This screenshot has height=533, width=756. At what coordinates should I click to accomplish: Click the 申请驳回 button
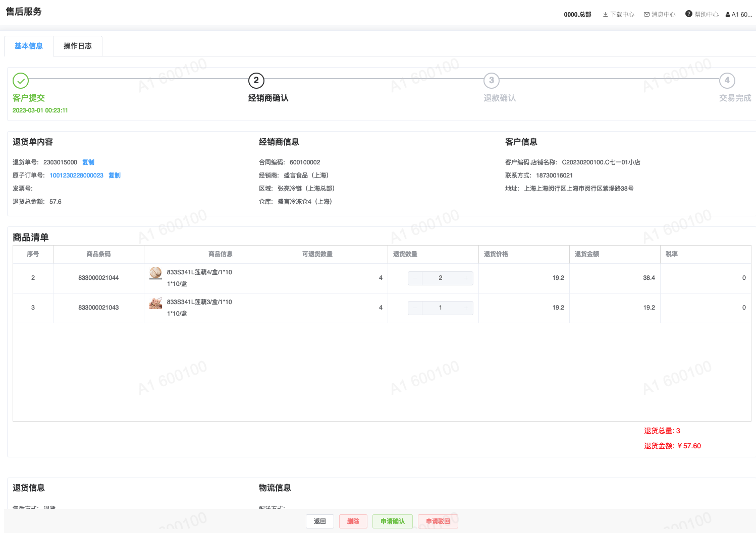438,521
